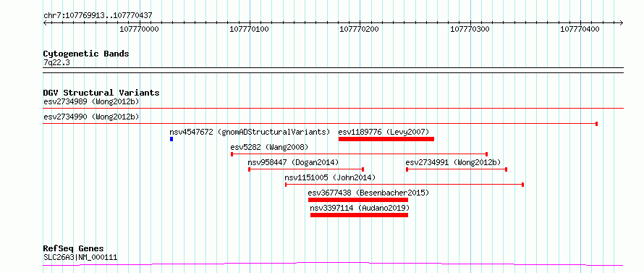Click the RefSeq Genes track heading
Screen dimensions: 644x273
(74, 249)
